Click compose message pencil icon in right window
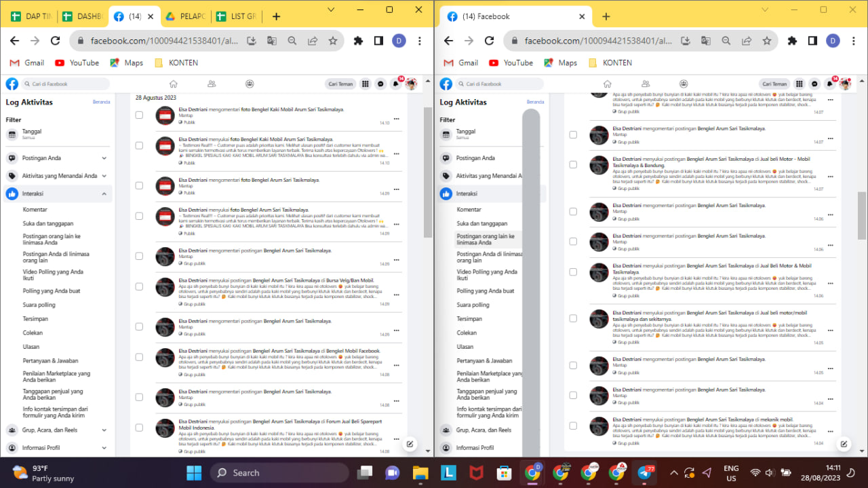The width and height of the screenshot is (868, 488). click(x=844, y=444)
